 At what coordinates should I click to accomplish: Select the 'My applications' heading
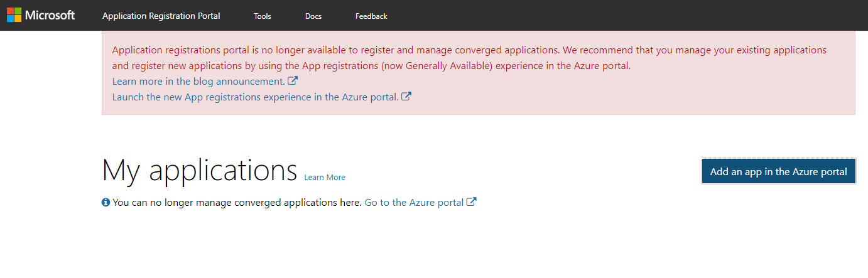(x=199, y=169)
